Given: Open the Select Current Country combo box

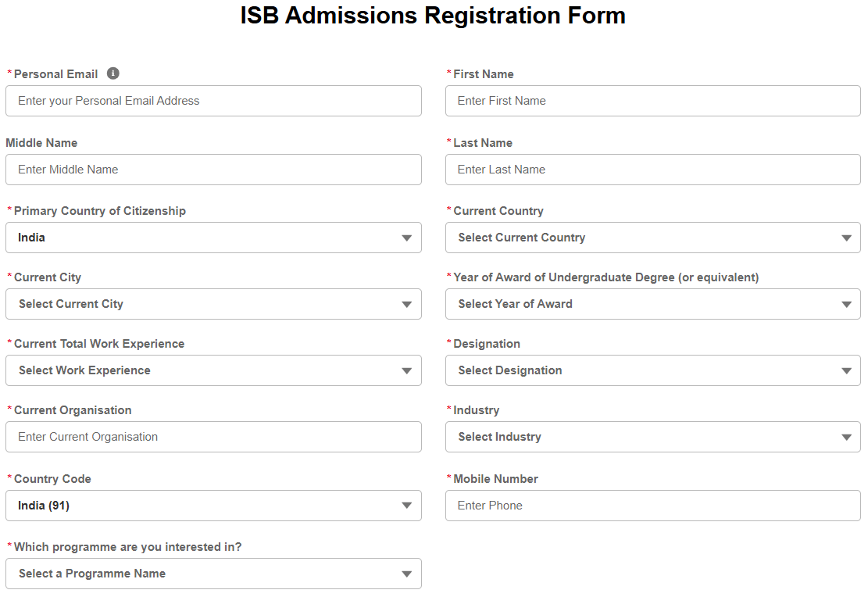Looking at the screenshot, I should pos(652,238).
